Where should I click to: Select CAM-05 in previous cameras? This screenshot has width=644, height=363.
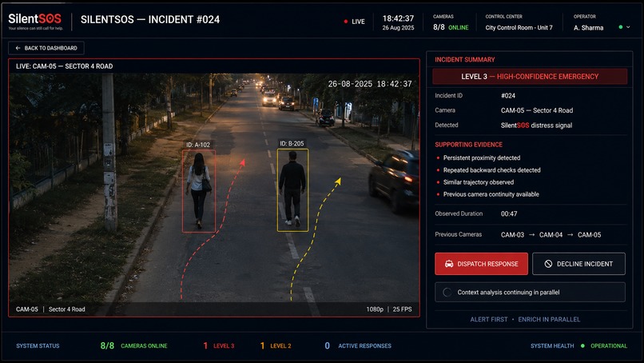590,235
